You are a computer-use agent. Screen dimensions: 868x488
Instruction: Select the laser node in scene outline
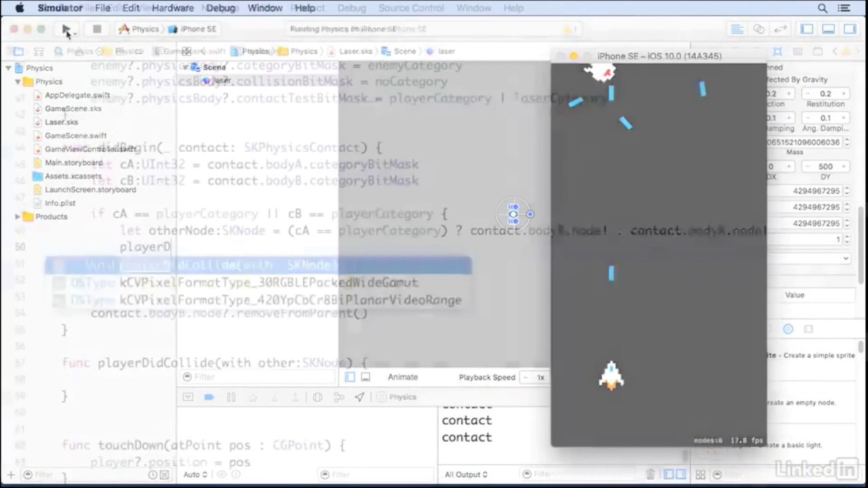[x=222, y=81]
